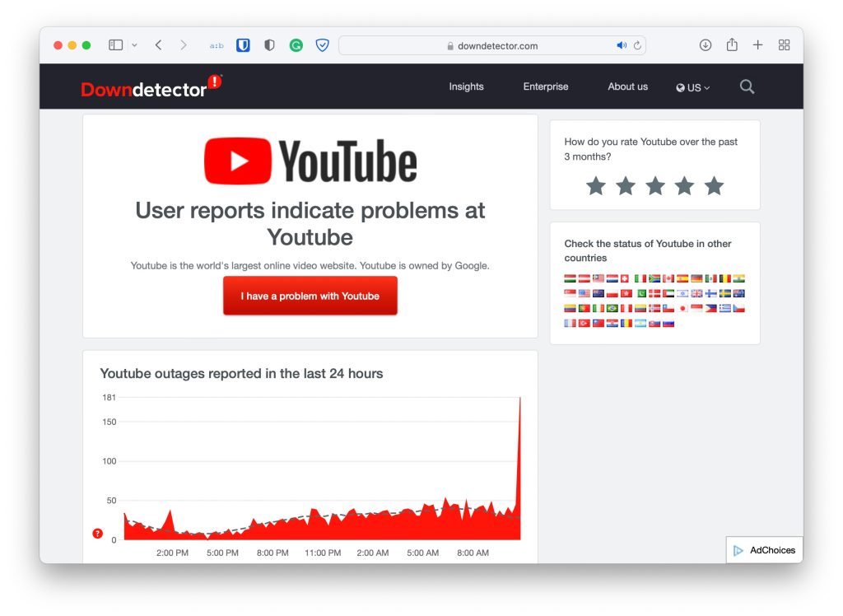Screen dimensions: 843x616
Task: Click the 11:00 PM chart axis label
Action: (323, 553)
